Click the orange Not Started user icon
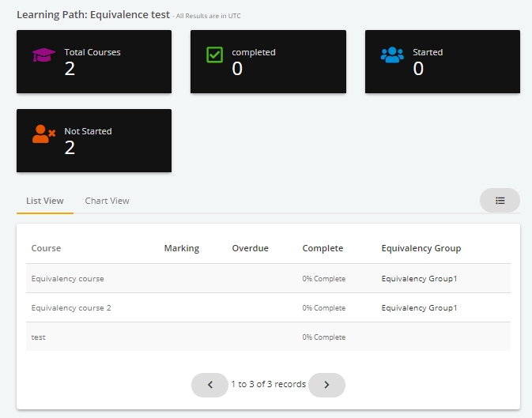 (x=43, y=134)
